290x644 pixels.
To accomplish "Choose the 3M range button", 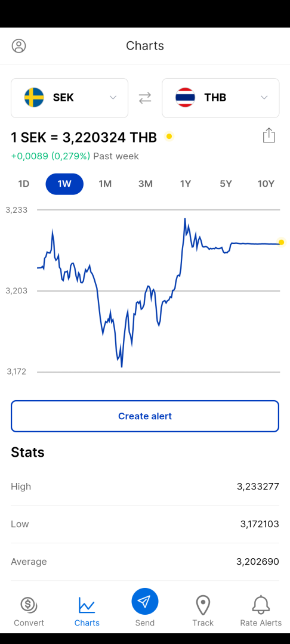I will coord(146,184).
